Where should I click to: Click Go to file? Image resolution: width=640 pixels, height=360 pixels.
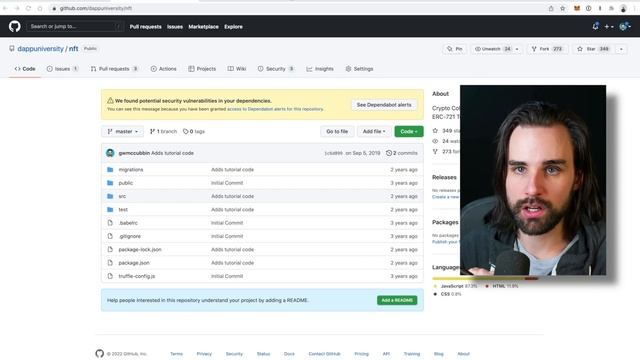pos(337,131)
